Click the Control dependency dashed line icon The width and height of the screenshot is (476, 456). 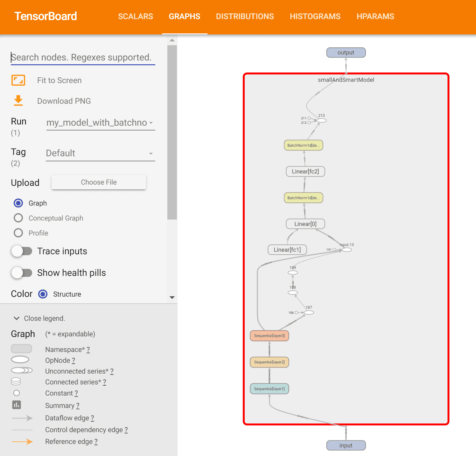(x=22, y=430)
